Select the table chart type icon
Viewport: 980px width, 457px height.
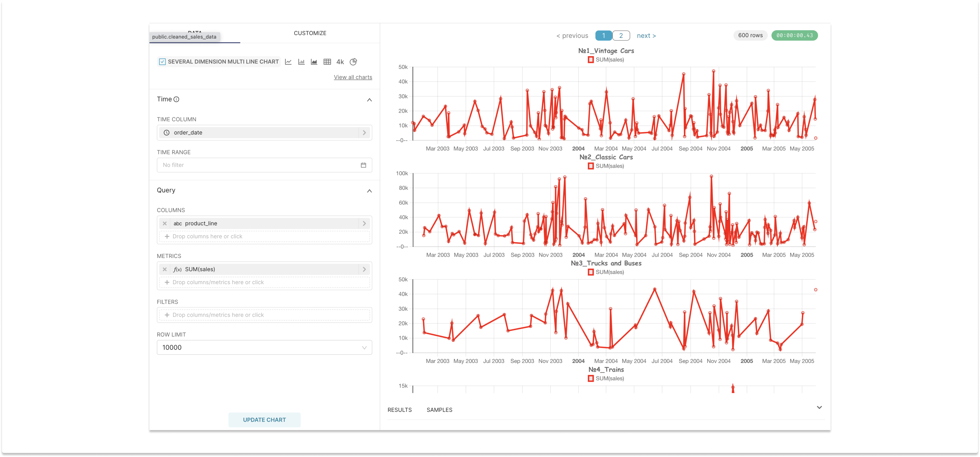pyautogui.click(x=327, y=62)
